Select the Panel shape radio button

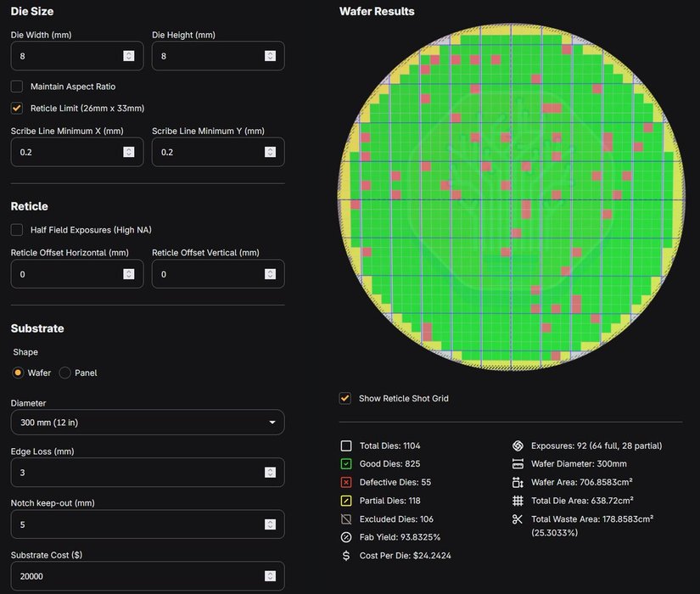(x=65, y=373)
